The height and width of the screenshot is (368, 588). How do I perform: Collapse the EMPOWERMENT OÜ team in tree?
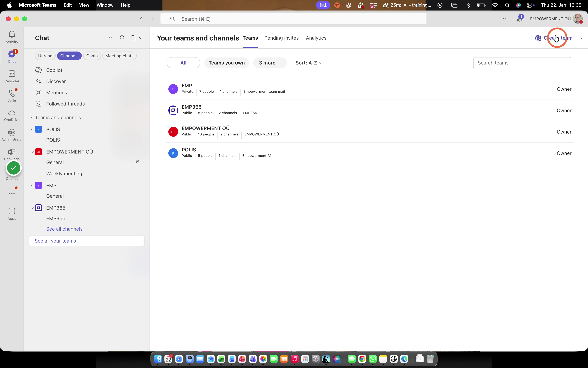coord(32,152)
